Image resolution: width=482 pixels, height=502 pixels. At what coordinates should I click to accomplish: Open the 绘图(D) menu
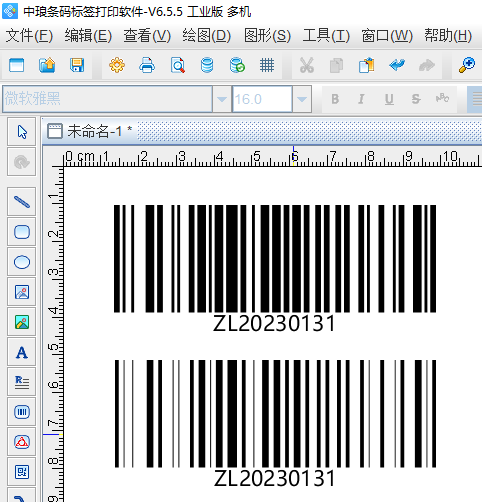206,35
